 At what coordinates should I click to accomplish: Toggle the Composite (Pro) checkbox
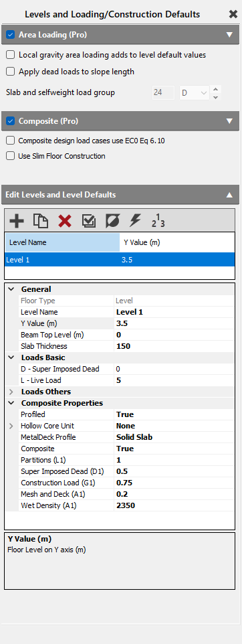(11, 121)
